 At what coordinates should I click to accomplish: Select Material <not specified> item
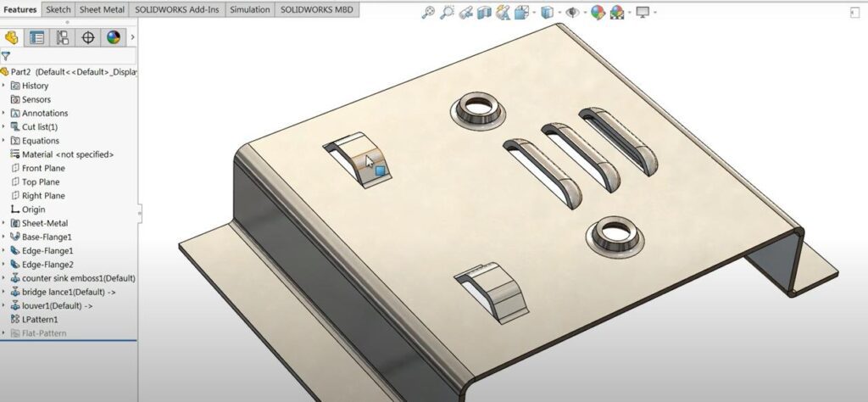coord(62,154)
